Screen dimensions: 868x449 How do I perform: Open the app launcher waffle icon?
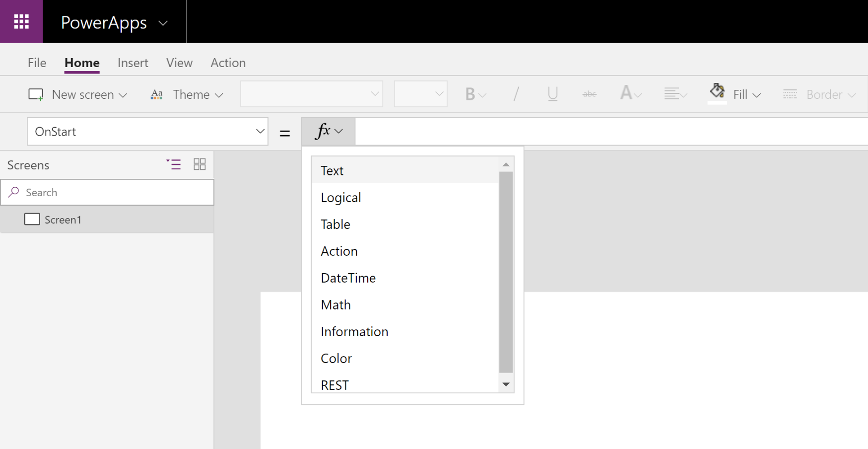(21, 21)
